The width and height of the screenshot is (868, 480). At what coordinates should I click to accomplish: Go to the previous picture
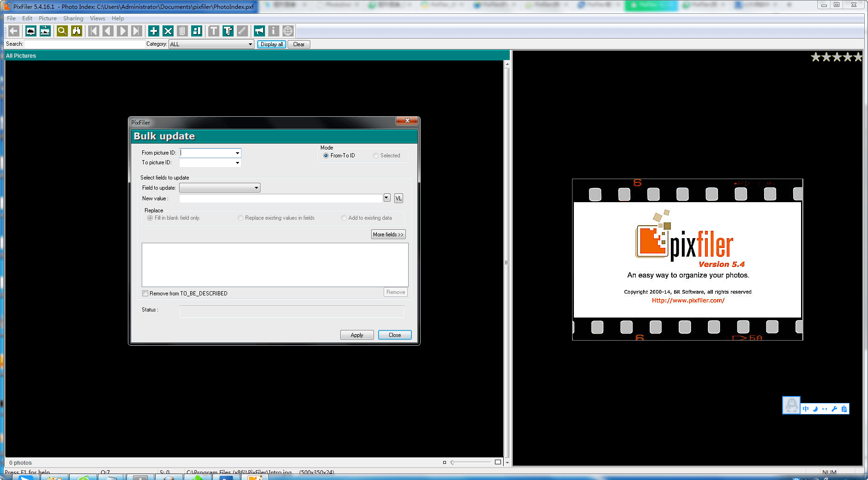pyautogui.click(x=108, y=31)
